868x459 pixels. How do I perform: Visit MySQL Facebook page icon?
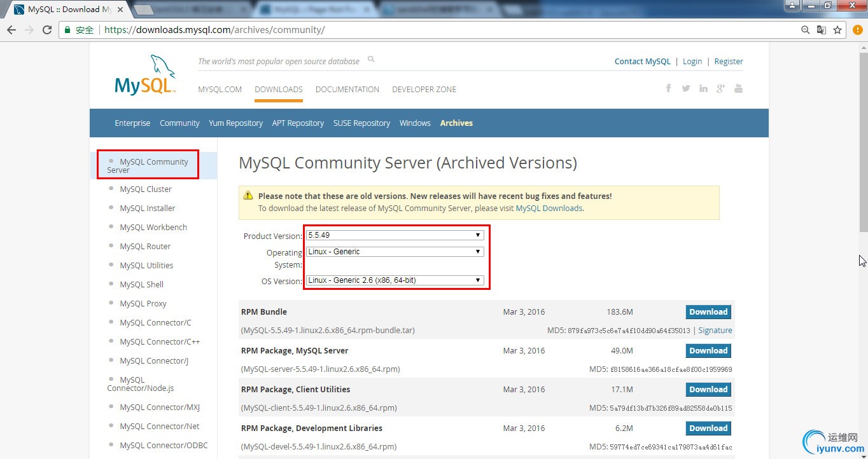point(668,88)
